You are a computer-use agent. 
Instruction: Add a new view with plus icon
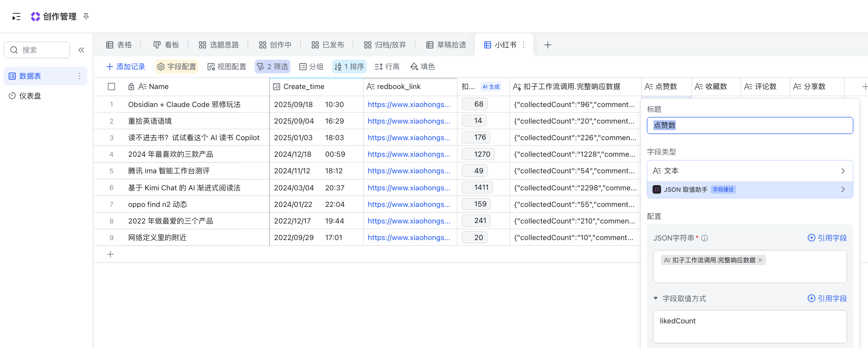(x=547, y=45)
